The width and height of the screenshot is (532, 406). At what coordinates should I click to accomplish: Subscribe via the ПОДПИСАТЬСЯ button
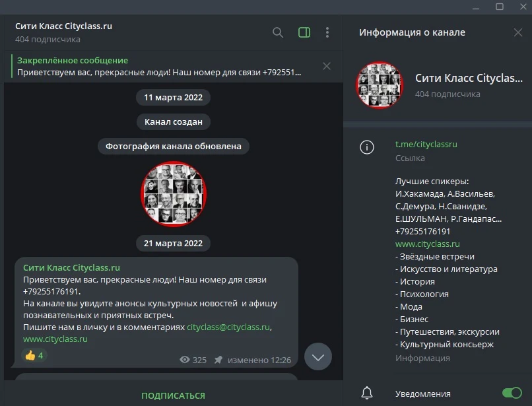174,395
